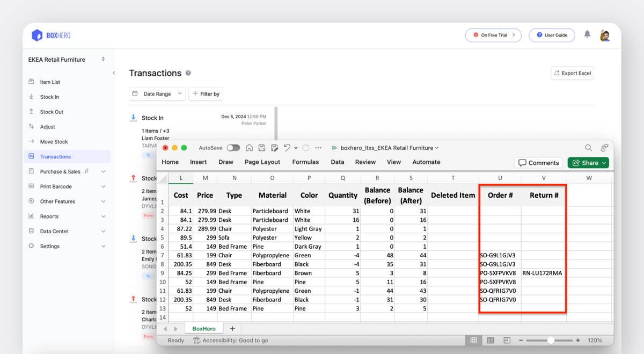Switch to the Formulas ribbon tab

coord(305,162)
